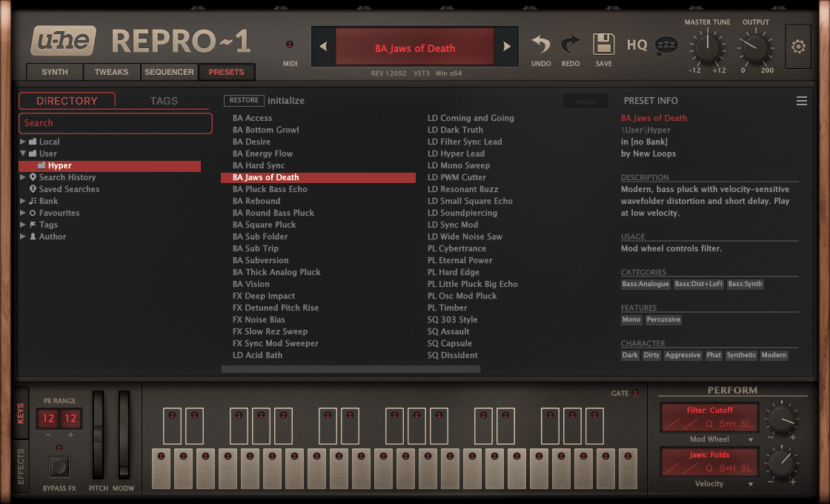Toggle HQ high quality mode
The width and height of the screenshot is (830, 504).
[x=637, y=45]
